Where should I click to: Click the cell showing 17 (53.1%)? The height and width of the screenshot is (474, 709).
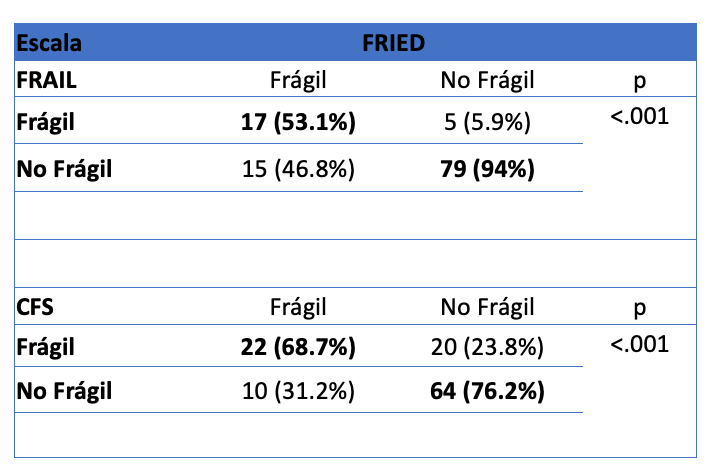click(299, 123)
